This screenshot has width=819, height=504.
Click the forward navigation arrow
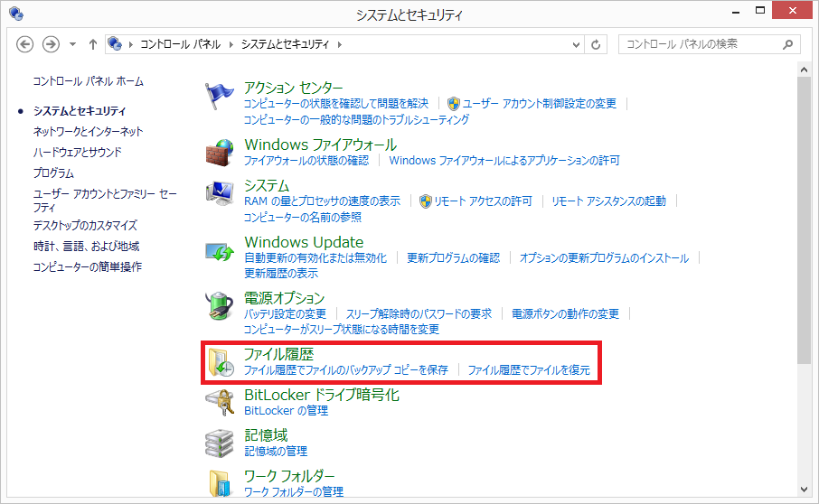click(x=51, y=44)
